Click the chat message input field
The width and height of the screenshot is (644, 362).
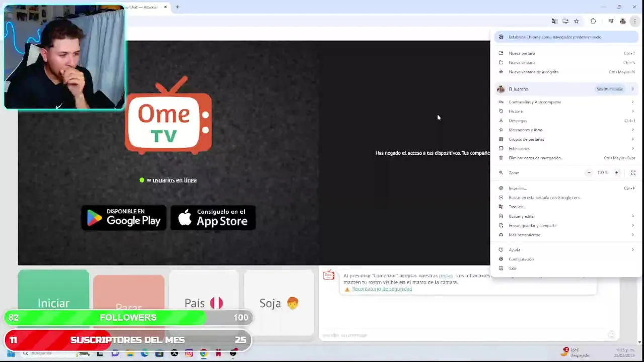[463, 335]
